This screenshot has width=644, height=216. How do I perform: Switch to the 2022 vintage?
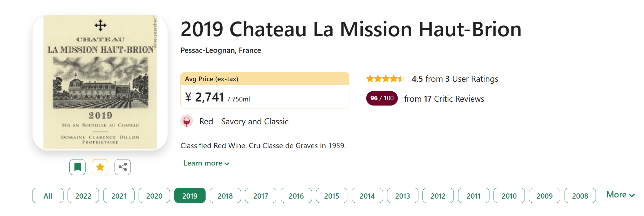pyautogui.click(x=83, y=196)
